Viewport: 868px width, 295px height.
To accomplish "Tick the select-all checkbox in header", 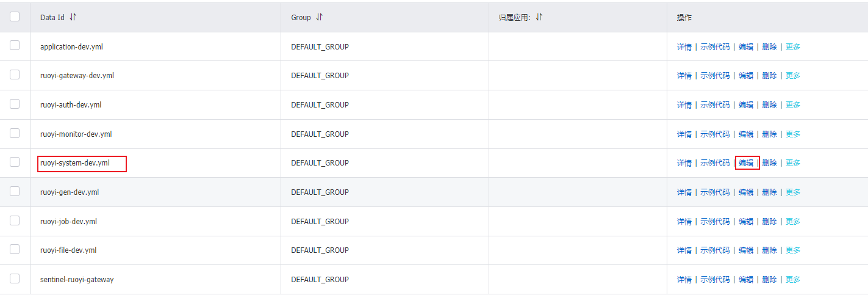I will pos(15,16).
